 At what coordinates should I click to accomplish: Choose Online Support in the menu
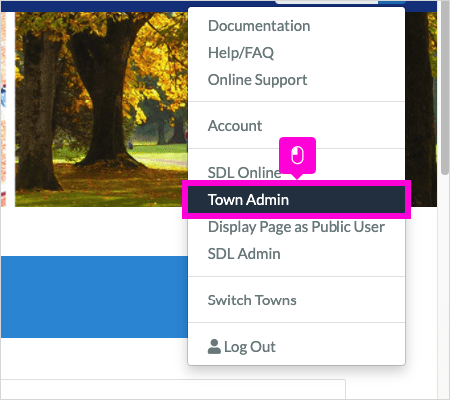257,80
